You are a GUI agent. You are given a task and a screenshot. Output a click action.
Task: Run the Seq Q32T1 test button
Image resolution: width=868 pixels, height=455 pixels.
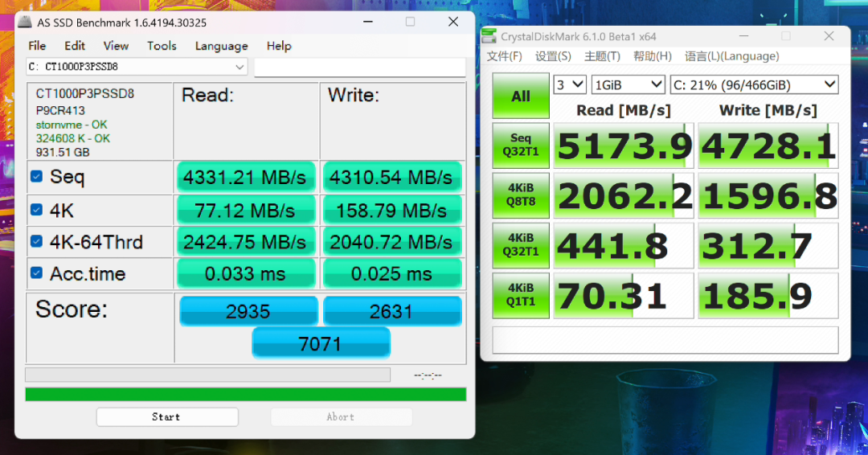click(x=521, y=146)
